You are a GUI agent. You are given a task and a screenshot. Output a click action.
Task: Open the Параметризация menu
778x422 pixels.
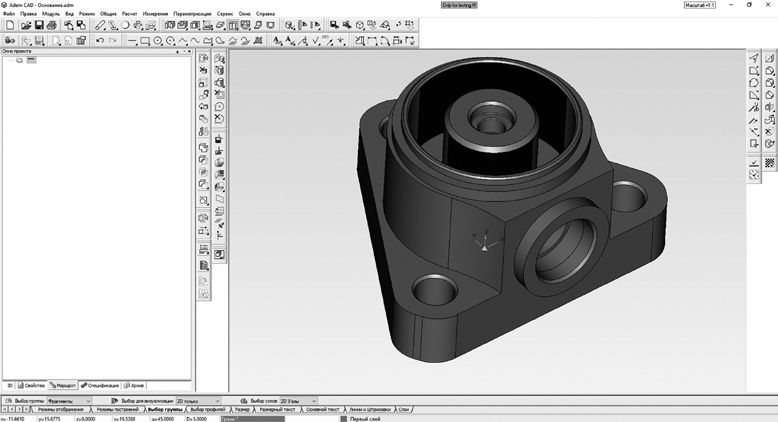(x=192, y=14)
